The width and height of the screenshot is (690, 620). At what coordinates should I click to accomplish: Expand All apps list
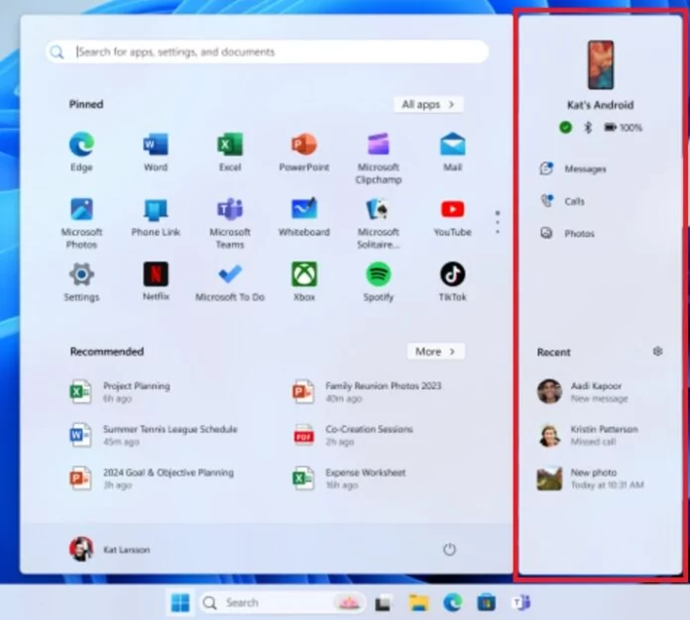428,104
